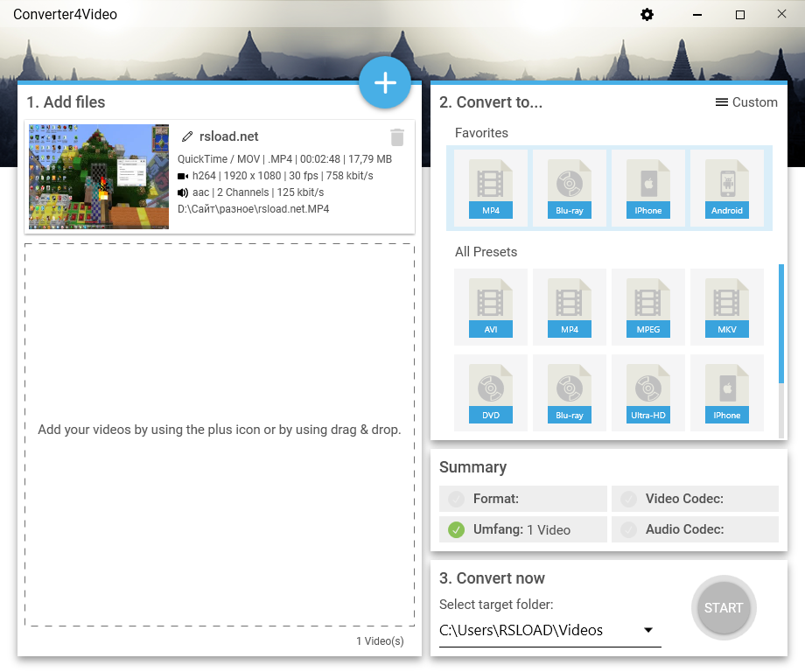Delete the rsload.net video from the list

click(397, 136)
